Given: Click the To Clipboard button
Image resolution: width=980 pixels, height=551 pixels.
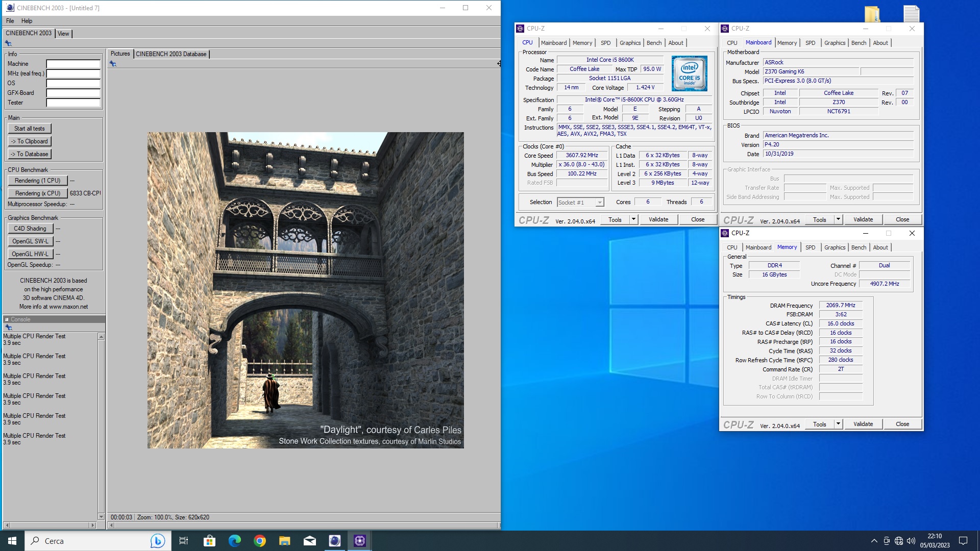Looking at the screenshot, I should click(30, 141).
